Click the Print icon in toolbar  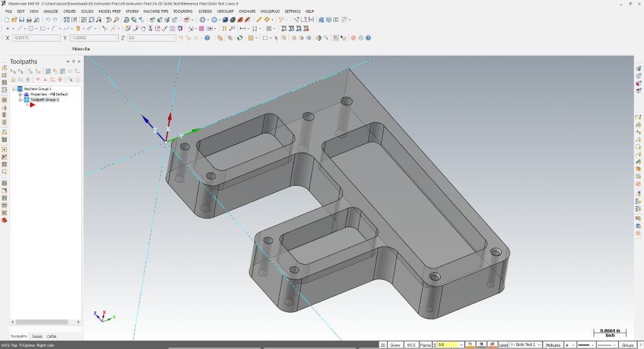pos(29,20)
